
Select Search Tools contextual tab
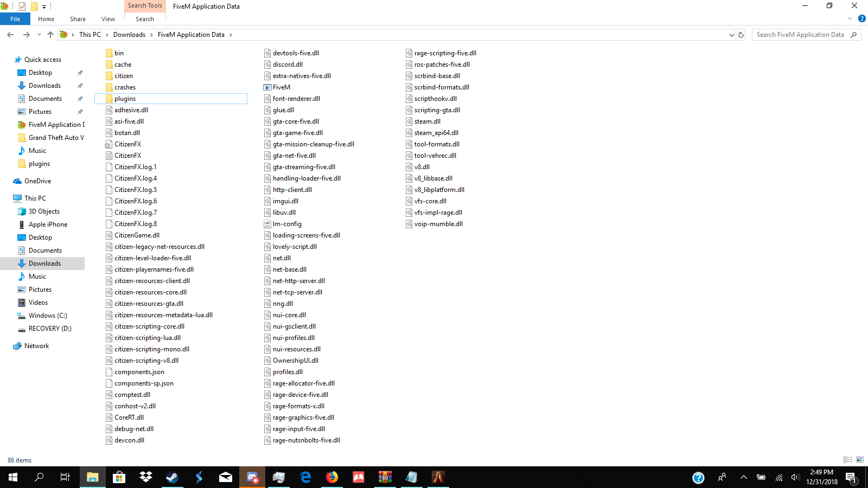coord(145,5)
